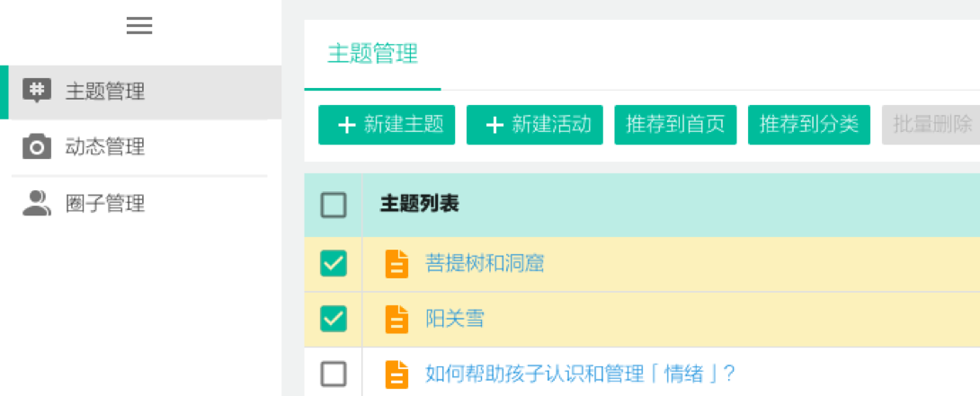Uncheck the 菩提树和洞窟 row checkbox
Viewport: 980px width, 396px height.
334,264
